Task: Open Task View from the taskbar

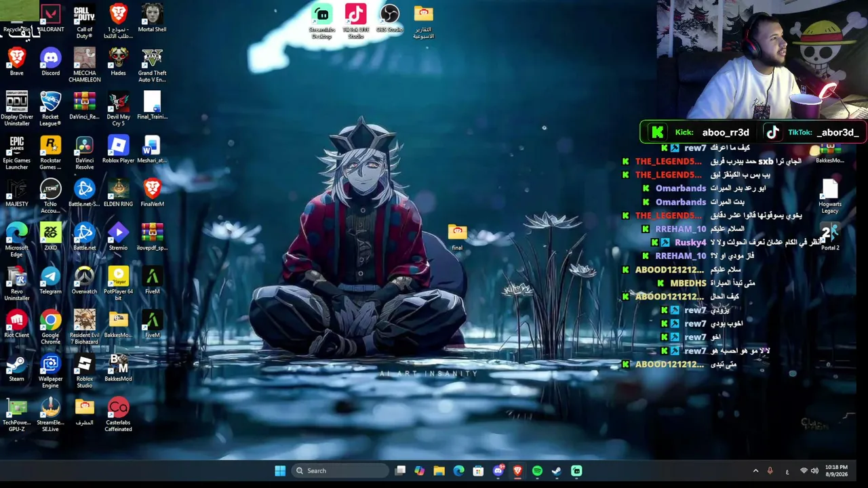Action: coord(401,471)
